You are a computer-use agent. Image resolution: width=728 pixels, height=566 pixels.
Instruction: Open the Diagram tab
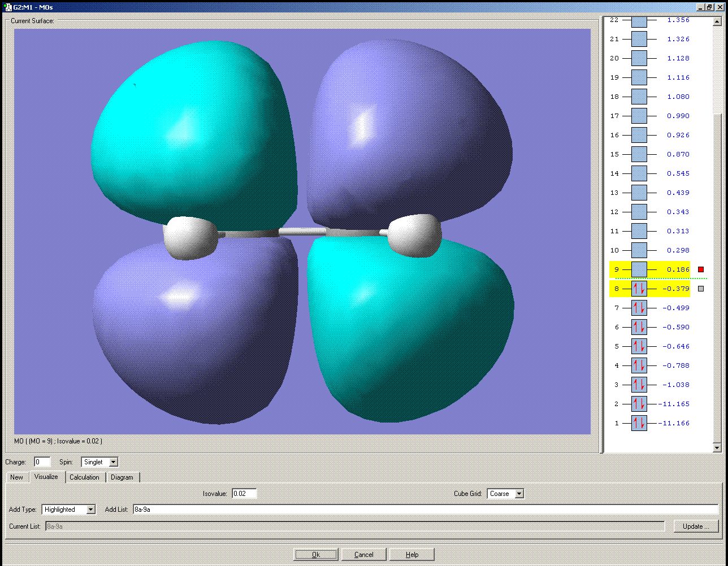[122, 477]
